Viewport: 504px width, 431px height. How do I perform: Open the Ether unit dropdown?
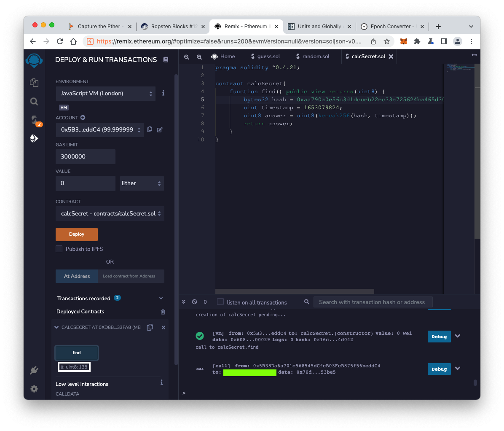[x=142, y=183]
